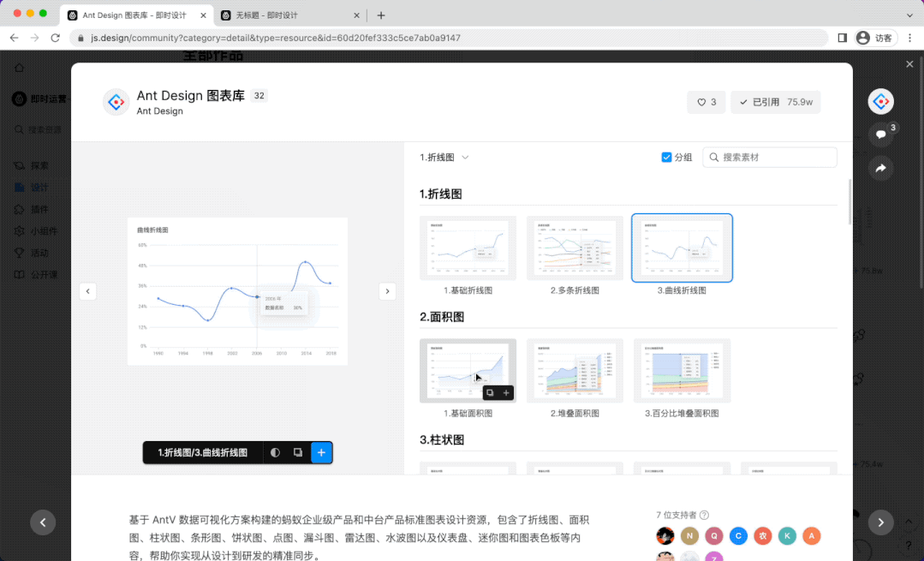This screenshot has width=924, height=561.
Task: Click the copy icon in preview toolbar
Action: pyautogui.click(x=298, y=452)
